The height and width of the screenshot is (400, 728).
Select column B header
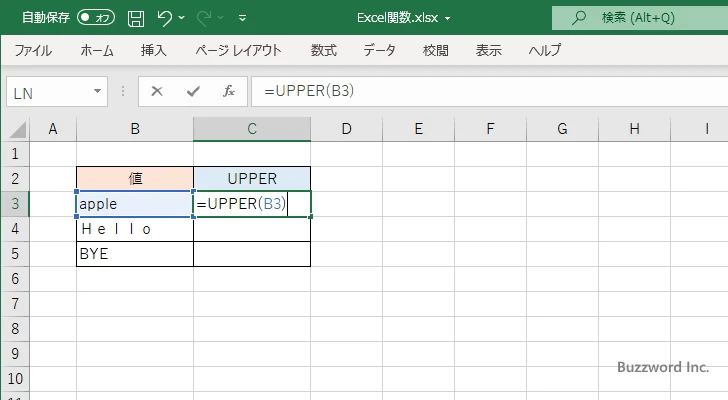(135, 129)
